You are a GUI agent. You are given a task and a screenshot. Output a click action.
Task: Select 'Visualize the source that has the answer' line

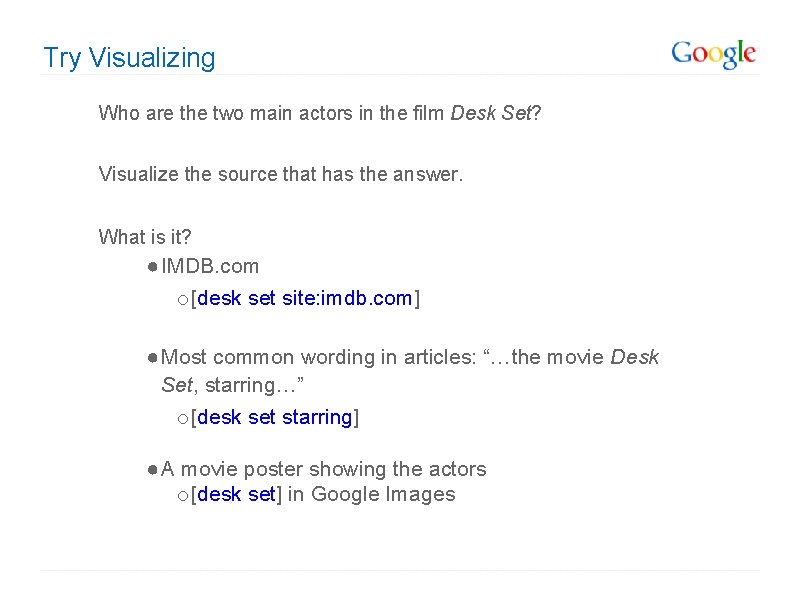point(281,175)
